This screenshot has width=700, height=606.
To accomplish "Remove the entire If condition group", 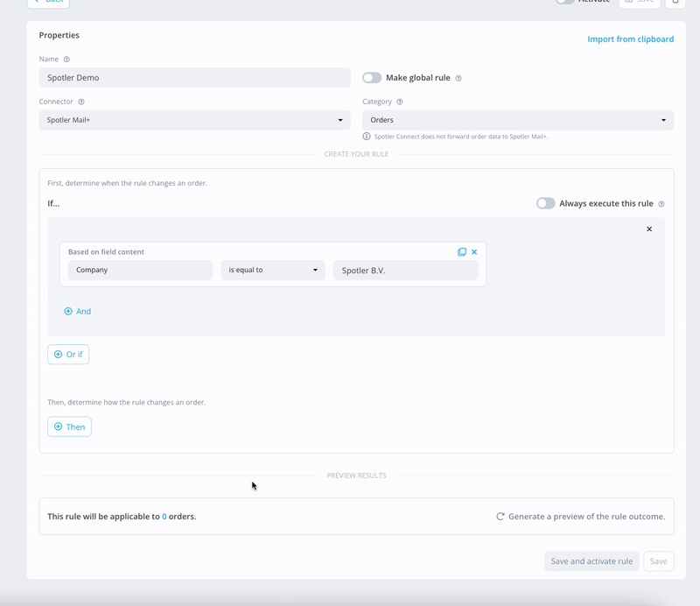I will 649,229.
